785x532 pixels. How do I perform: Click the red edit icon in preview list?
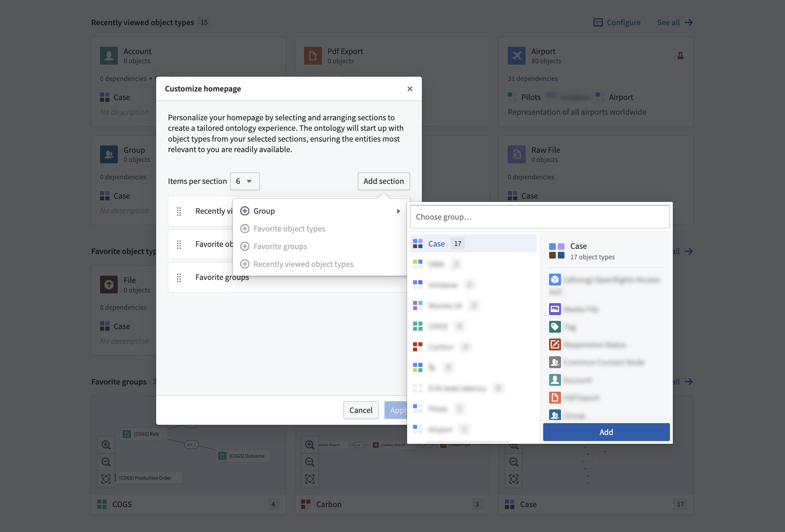pos(555,344)
